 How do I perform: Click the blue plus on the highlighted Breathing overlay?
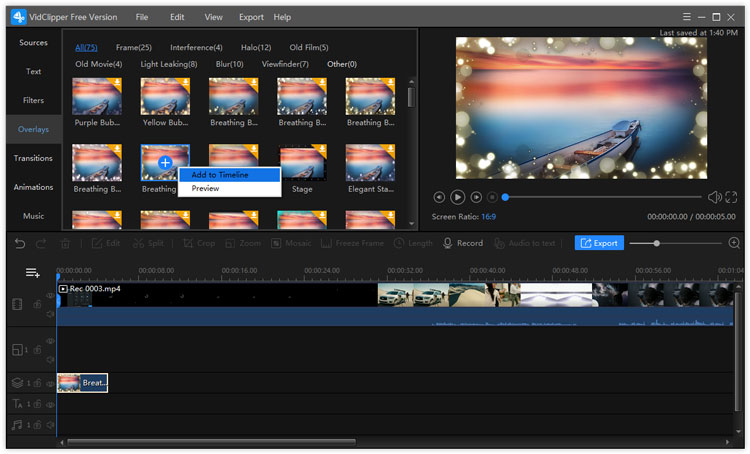(165, 163)
